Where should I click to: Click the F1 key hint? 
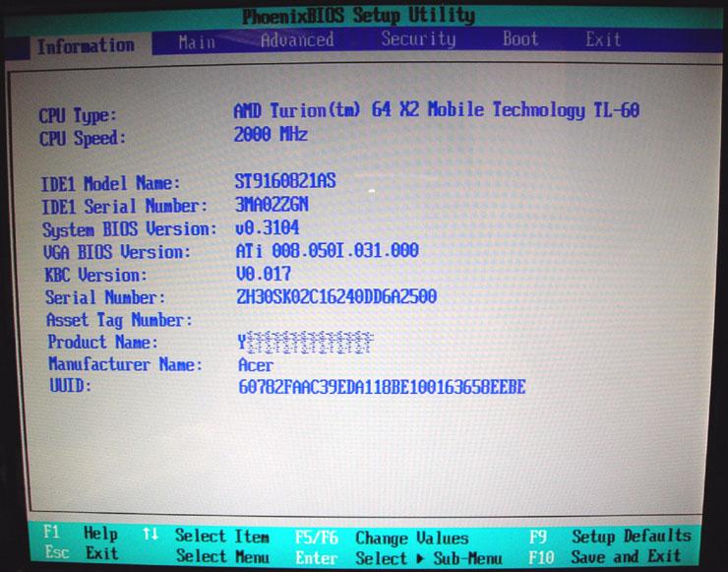pos(51,531)
